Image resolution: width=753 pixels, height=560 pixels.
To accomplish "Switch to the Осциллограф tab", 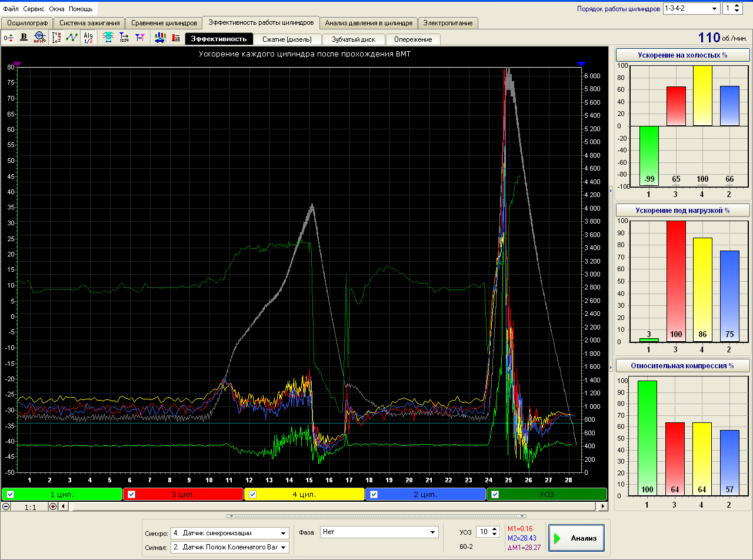I will point(27,23).
